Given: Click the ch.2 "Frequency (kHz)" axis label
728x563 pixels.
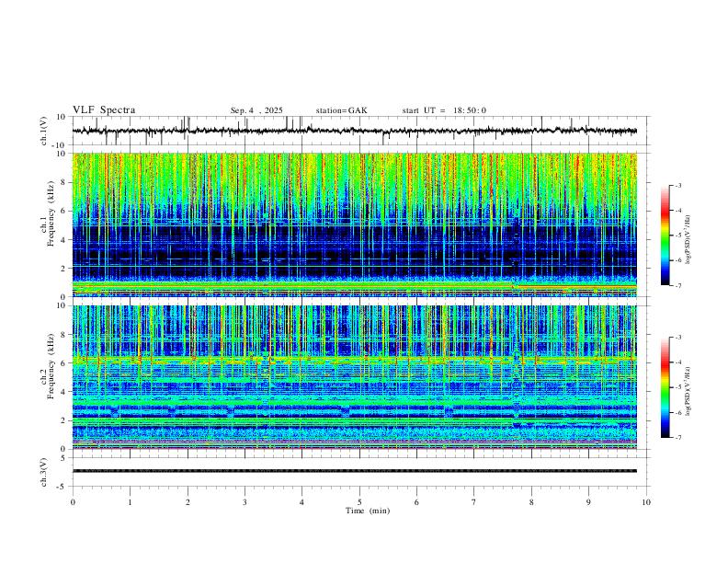Looking at the screenshot, I should click(51, 366).
